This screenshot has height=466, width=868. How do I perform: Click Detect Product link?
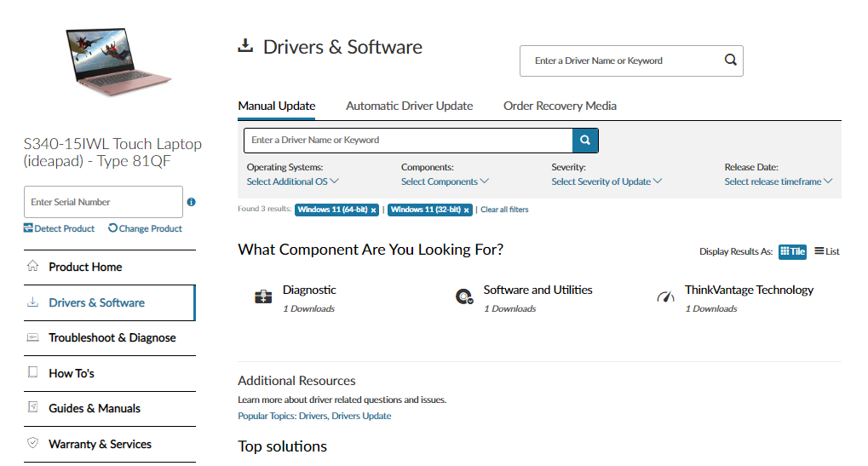(x=59, y=228)
